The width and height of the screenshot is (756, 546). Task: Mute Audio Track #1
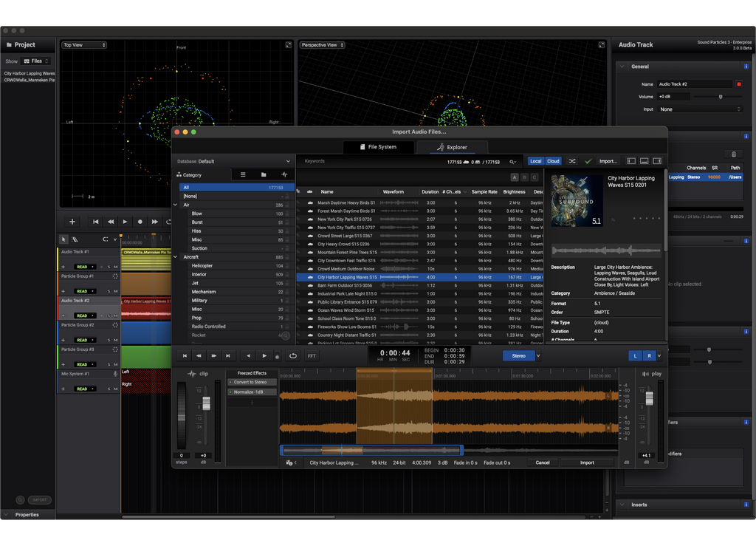(116, 267)
